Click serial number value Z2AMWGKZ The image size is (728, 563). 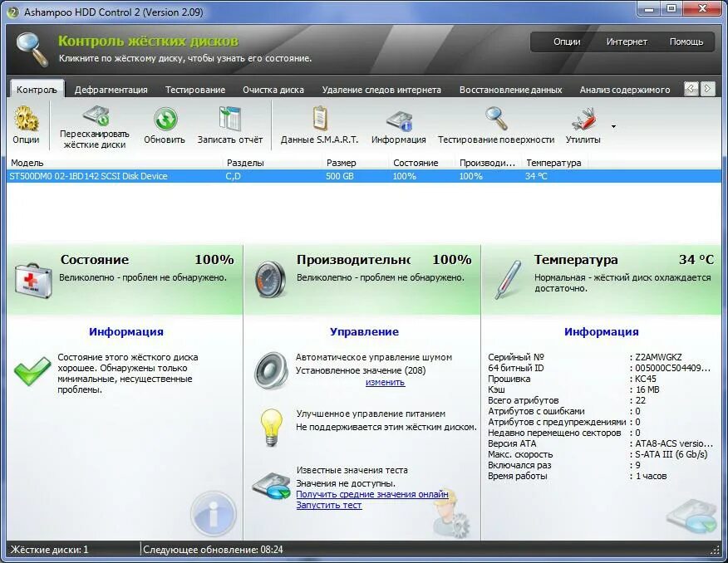pos(658,357)
